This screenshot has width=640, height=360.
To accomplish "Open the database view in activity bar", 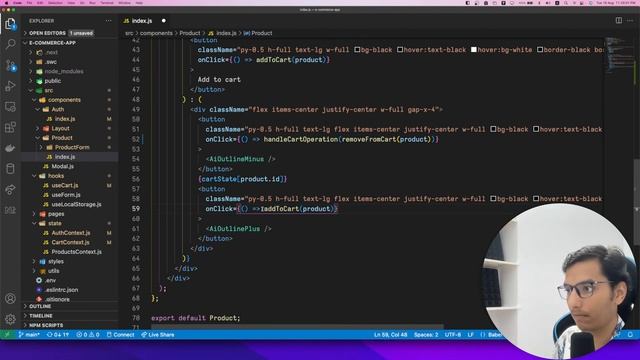I will click(x=10, y=169).
